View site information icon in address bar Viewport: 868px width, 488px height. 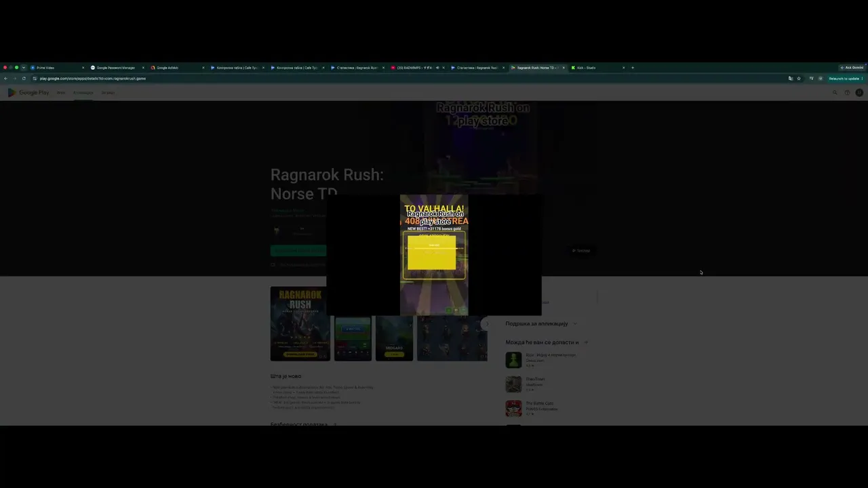(35, 79)
